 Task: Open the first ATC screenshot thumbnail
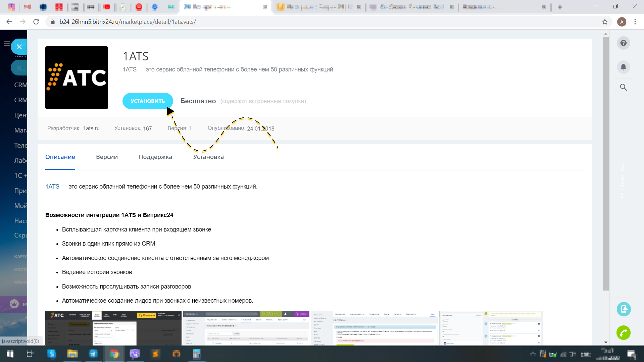pos(113,328)
